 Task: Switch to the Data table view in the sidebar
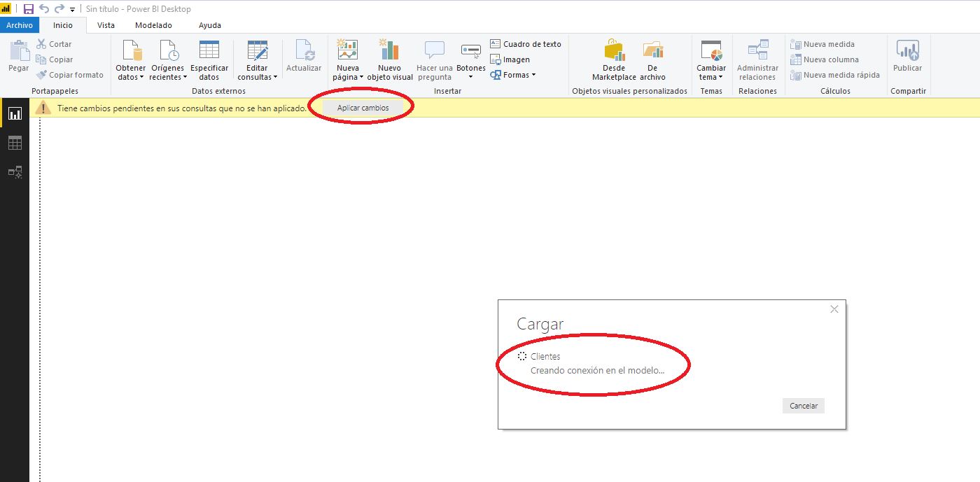pos(15,143)
